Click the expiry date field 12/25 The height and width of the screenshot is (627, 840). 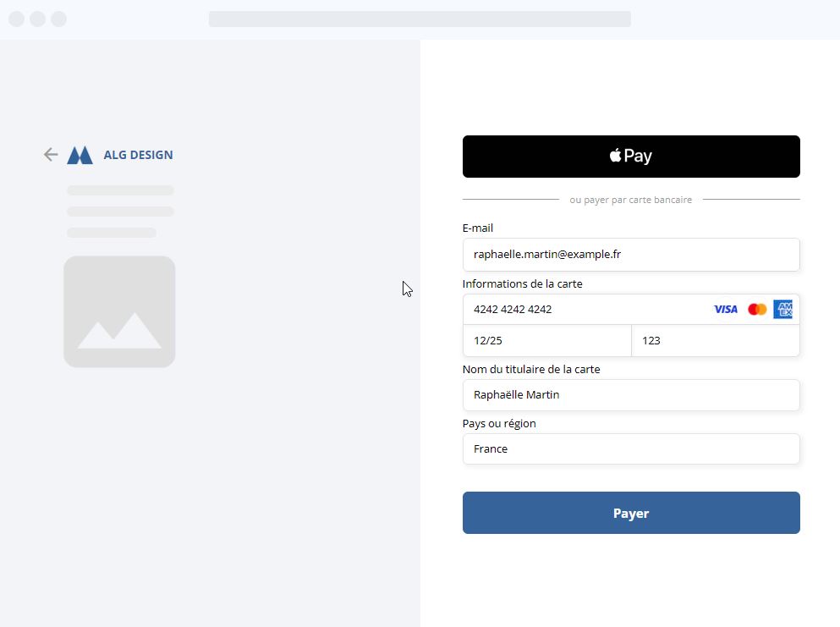[x=547, y=341]
